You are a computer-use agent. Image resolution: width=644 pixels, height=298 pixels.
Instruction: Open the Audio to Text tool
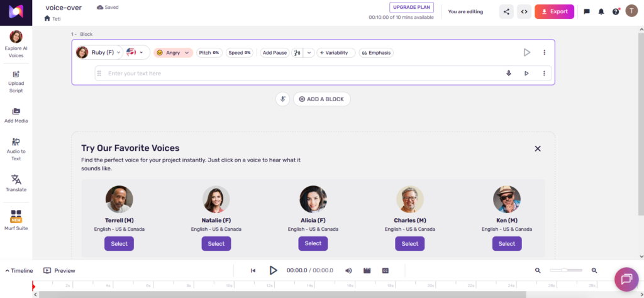(x=16, y=150)
